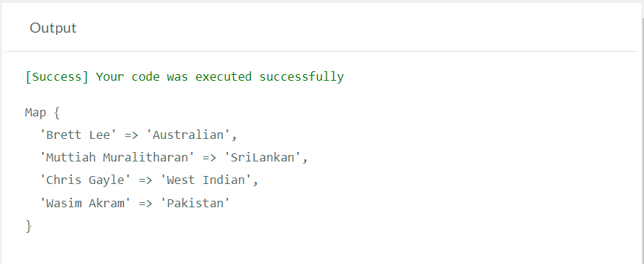Click the 'Australian' value text

(189, 135)
